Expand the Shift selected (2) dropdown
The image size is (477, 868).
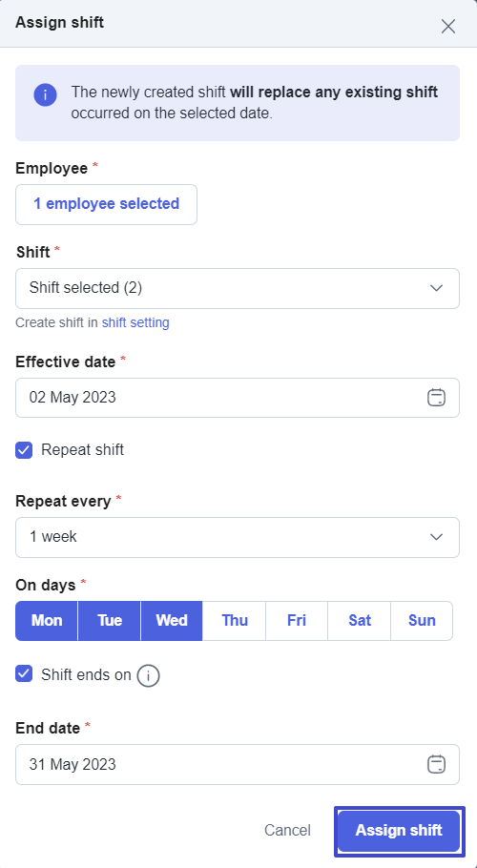(x=238, y=288)
